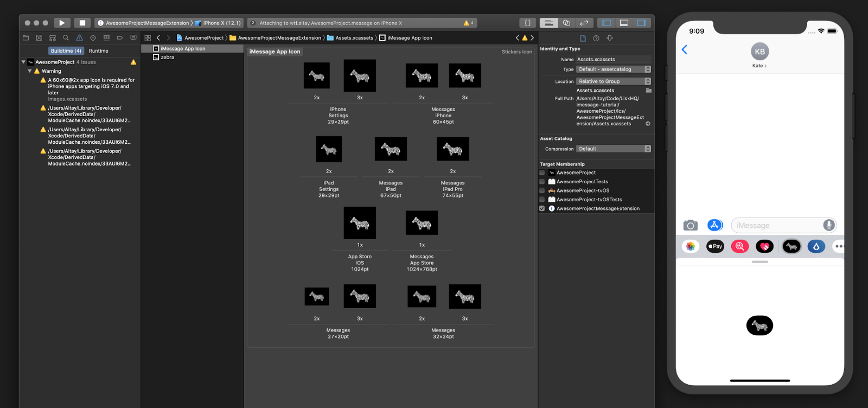Uncheck AwesomeProjectMessageExtension target membership
The width and height of the screenshot is (868, 408).
click(x=542, y=208)
